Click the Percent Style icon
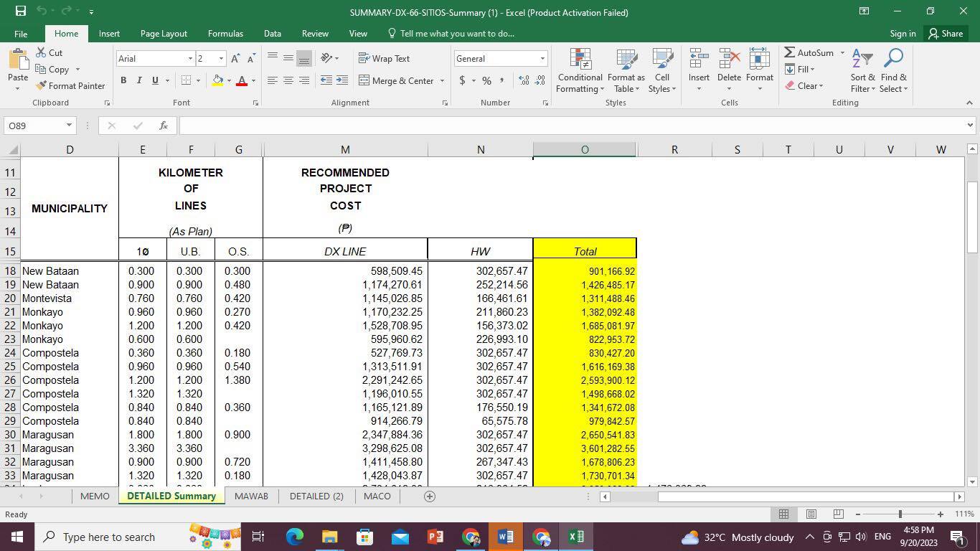Image resolution: width=980 pixels, height=551 pixels. 486,81
